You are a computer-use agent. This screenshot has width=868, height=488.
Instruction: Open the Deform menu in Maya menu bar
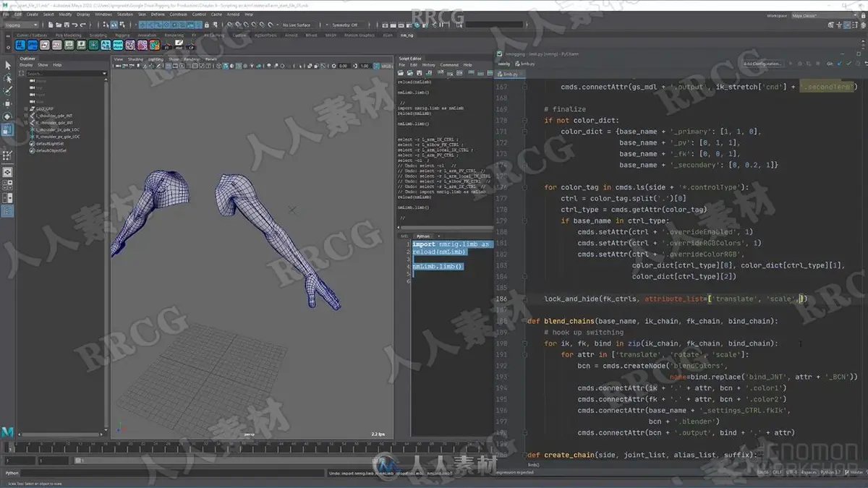[157, 14]
